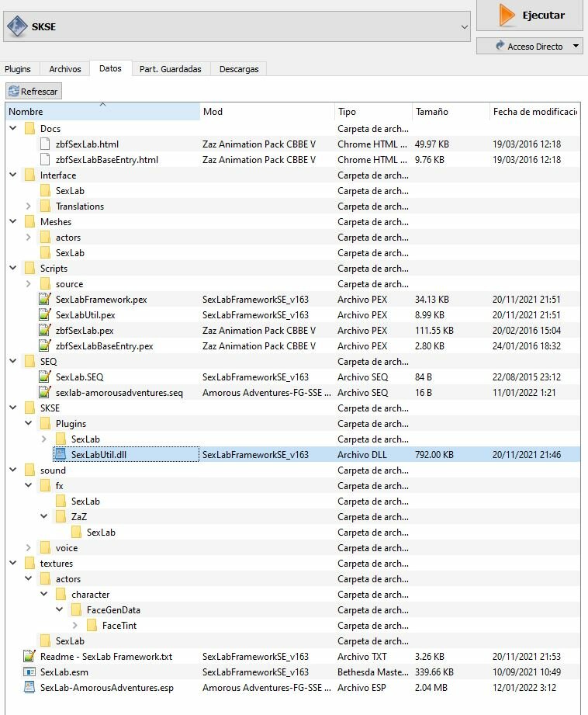Expand the source folder under Scripts
Image resolution: width=588 pixels, height=715 pixels.
pos(28,283)
